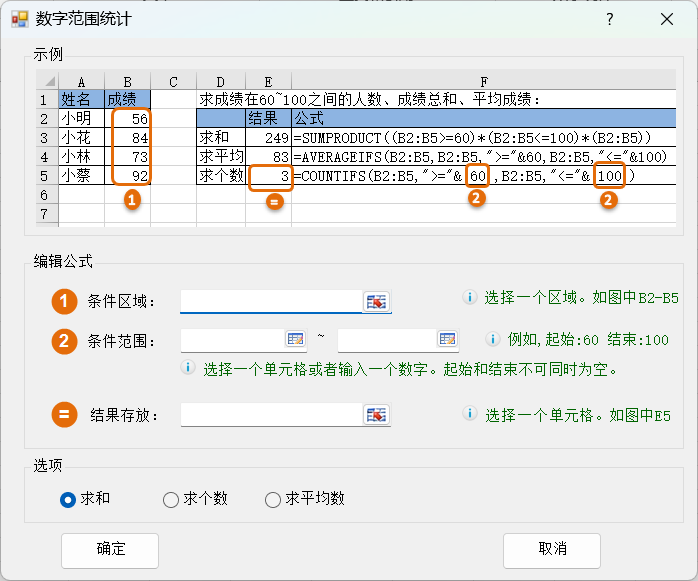Select the 求平均数 radio option
The image size is (698, 581).
(x=273, y=499)
